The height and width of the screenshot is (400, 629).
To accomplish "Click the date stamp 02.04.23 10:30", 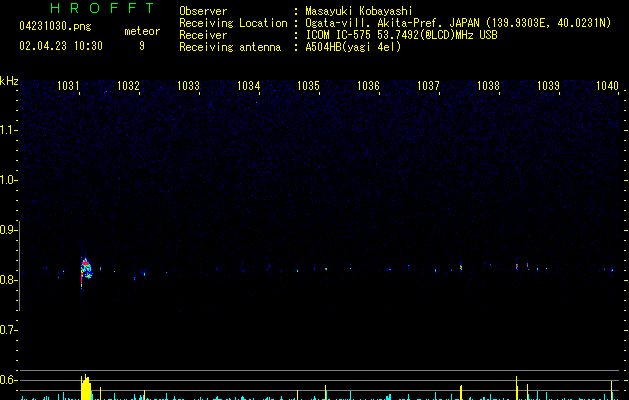I will [x=61, y=46].
